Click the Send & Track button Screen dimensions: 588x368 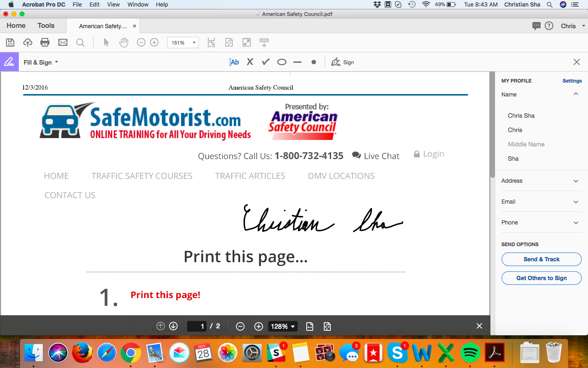(x=541, y=259)
